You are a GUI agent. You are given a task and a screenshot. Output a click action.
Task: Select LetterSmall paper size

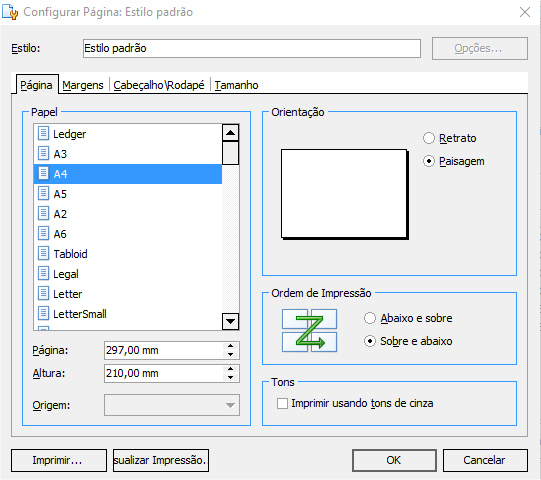pos(128,314)
